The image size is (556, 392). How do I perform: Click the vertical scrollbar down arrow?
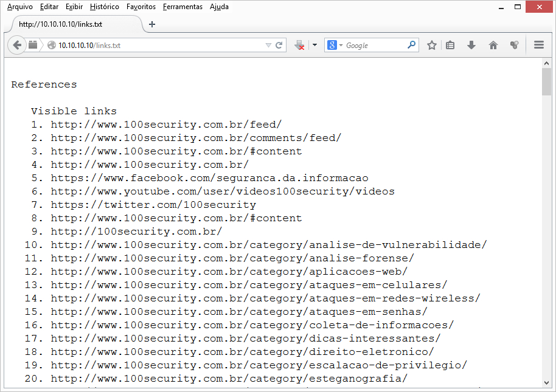(546, 382)
